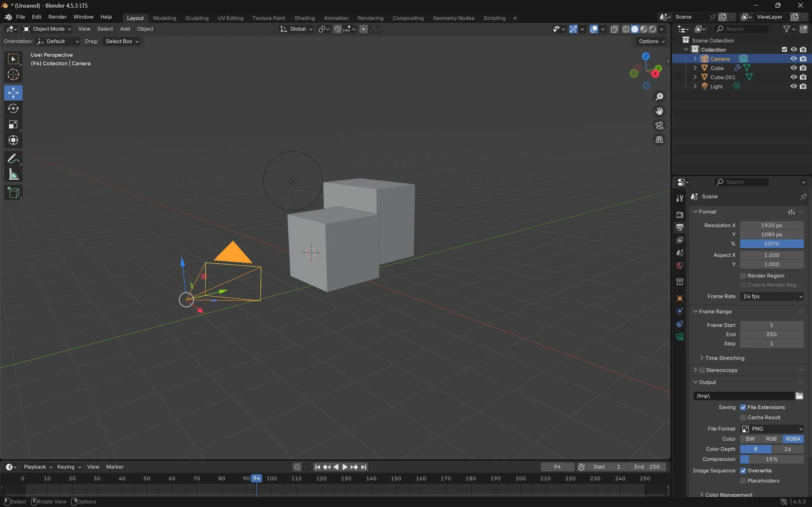The width and height of the screenshot is (812, 507).
Task: Select the Move tool
Action: pyautogui.click(x=13, y=93)
